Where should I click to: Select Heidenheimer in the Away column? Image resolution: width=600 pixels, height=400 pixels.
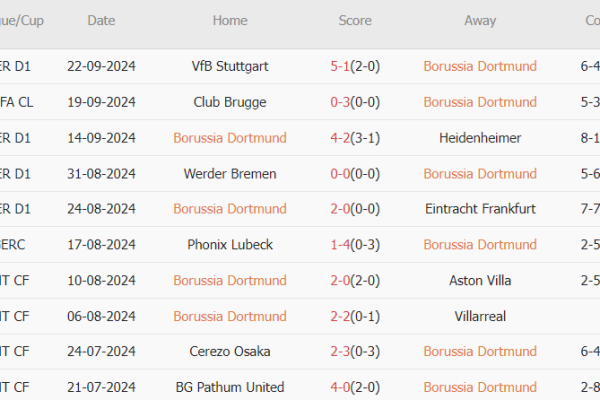pyautogui.click(x=480, y=138)
